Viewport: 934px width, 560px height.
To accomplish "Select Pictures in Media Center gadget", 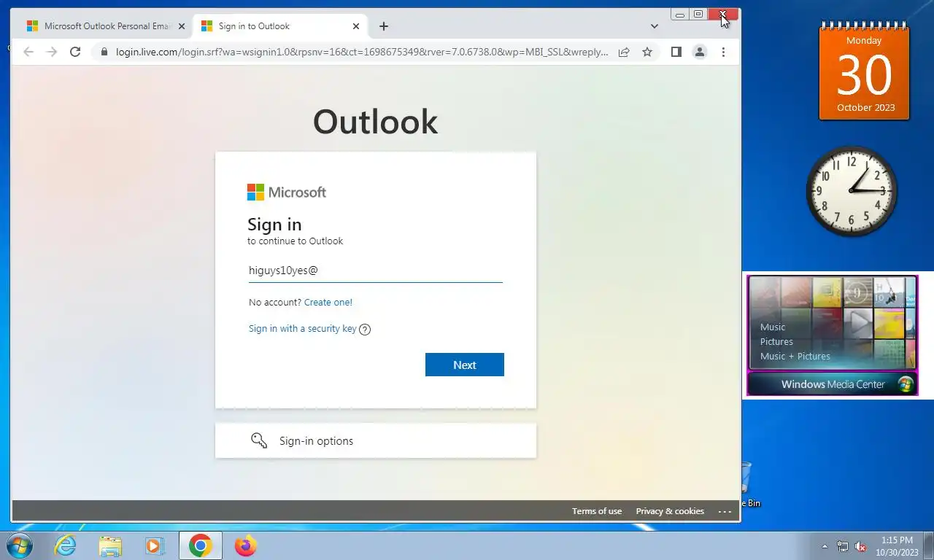I will (776, 341).
